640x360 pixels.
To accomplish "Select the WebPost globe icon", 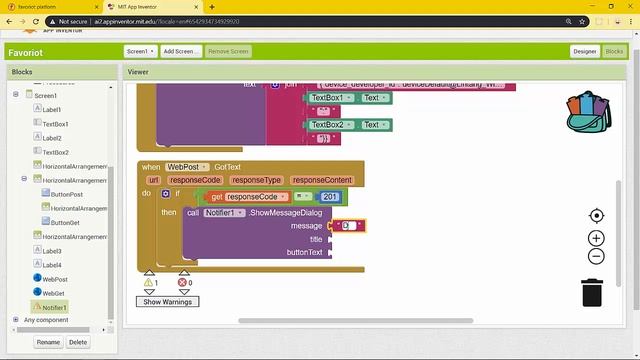I will pos(37,278).
